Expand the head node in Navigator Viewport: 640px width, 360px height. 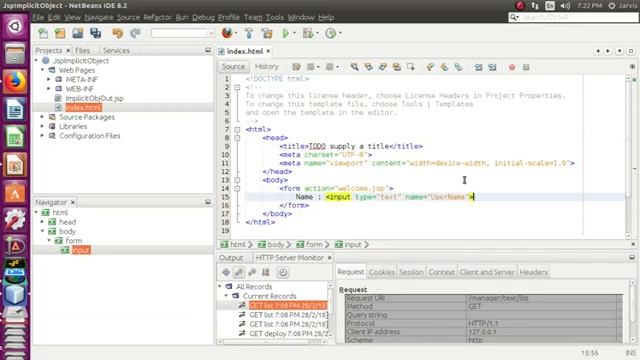[x=42, y=222]
